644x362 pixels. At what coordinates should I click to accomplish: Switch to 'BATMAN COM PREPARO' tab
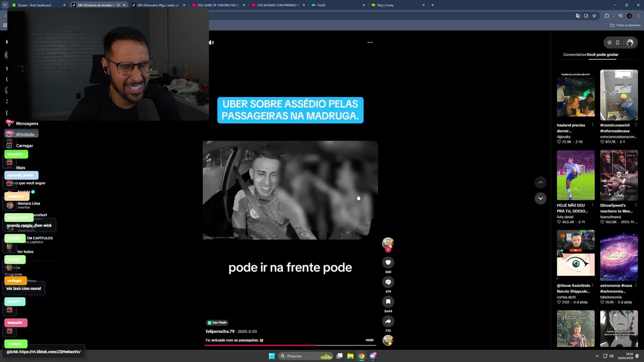click(278, 5)
